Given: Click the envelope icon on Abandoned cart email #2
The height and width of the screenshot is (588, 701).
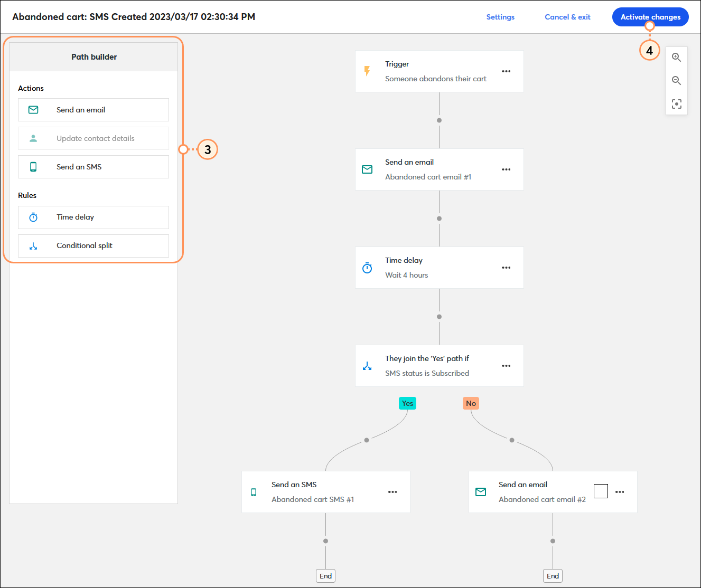Looking at the screenshot, I should [x=481, y=492].
